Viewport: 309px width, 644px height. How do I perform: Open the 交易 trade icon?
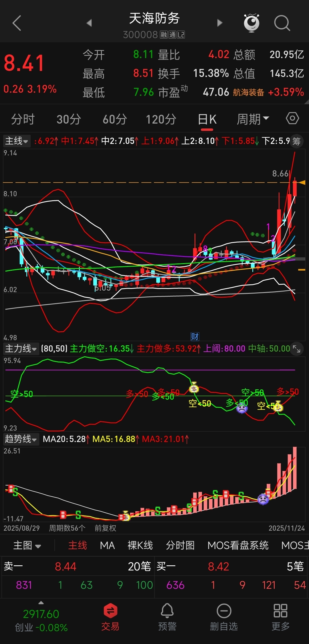pos(110,617)
